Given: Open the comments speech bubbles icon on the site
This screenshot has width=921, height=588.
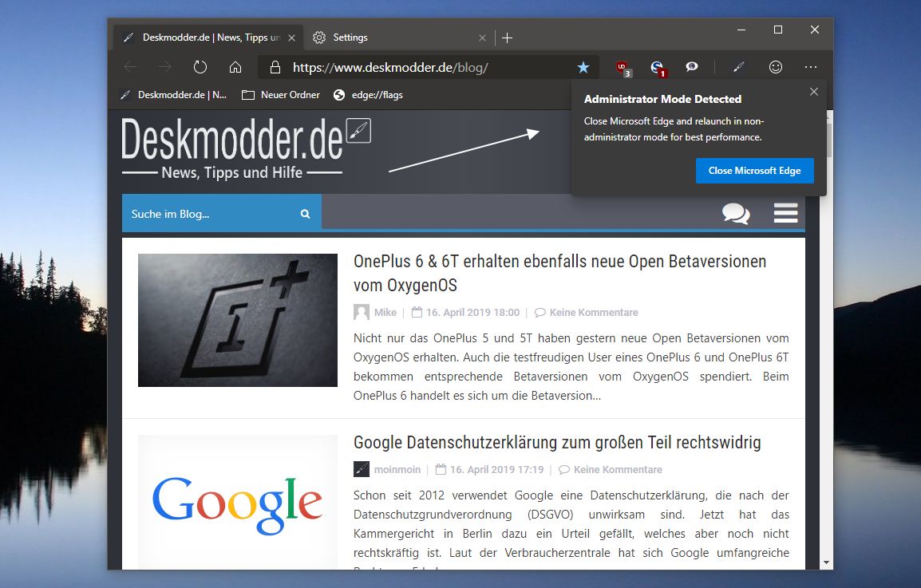Looking at the screenshot, I should point(736,213).
